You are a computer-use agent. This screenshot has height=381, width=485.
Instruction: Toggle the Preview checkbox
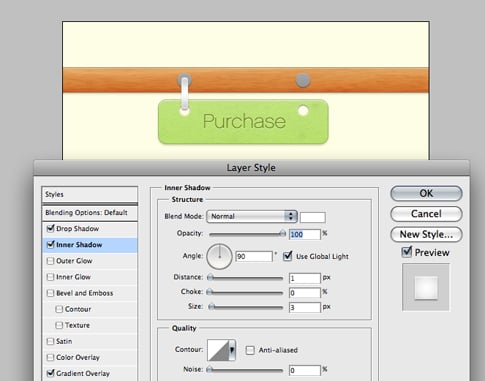click(407, 252)
